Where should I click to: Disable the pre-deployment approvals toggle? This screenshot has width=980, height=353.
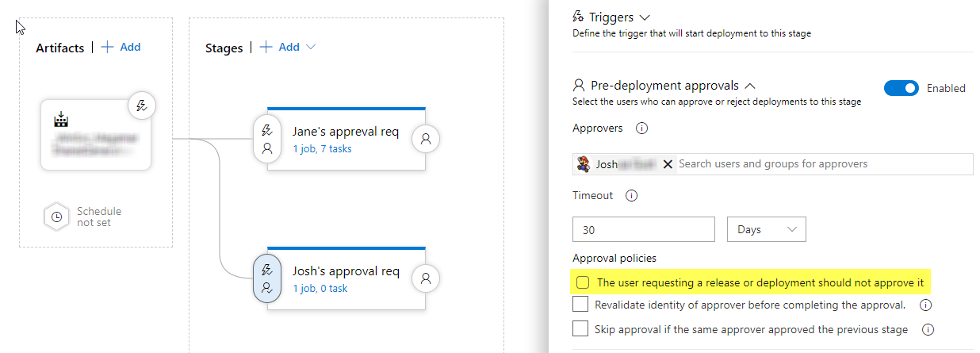(901, 88)
